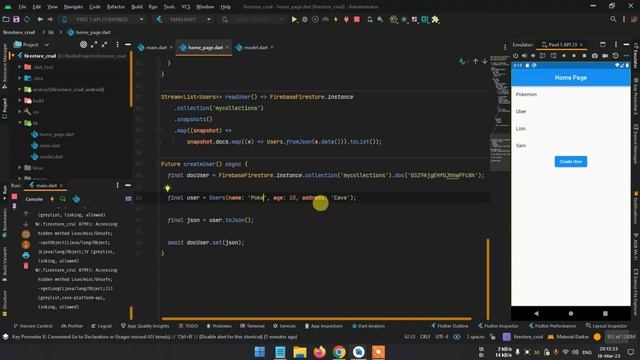
Task: Open File Explorer from the Windows taskbar
Action: tap(300, 352)
